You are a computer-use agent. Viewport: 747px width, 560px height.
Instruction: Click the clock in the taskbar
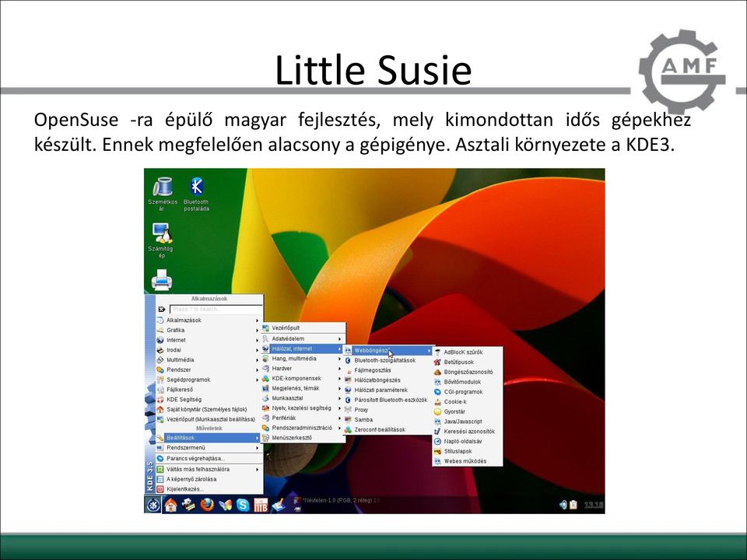click(594, 505)
